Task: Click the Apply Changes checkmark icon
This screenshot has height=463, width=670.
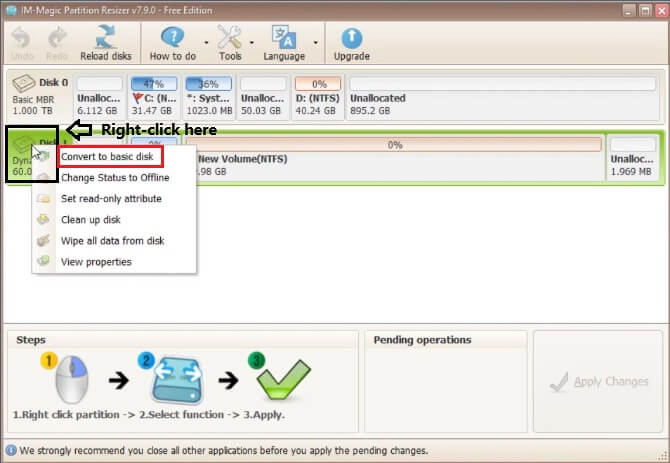Action: pyautogui.click(x=559, y=381)
